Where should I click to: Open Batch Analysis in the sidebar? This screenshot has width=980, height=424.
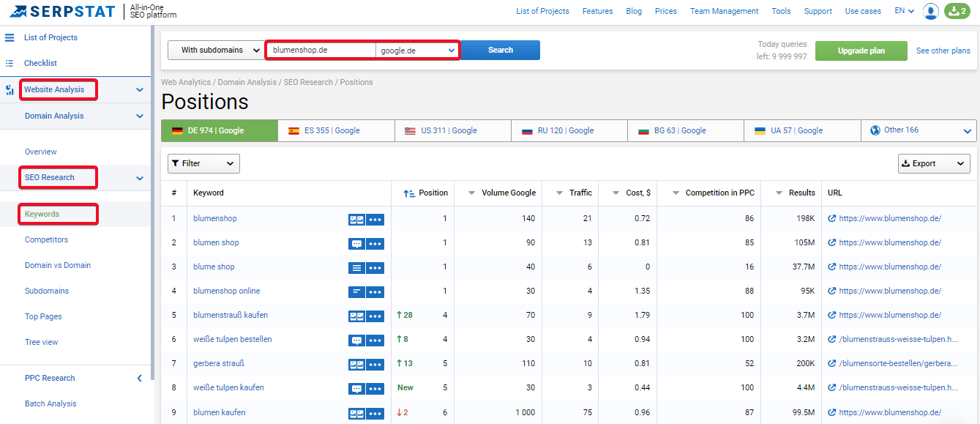point(51,403)
